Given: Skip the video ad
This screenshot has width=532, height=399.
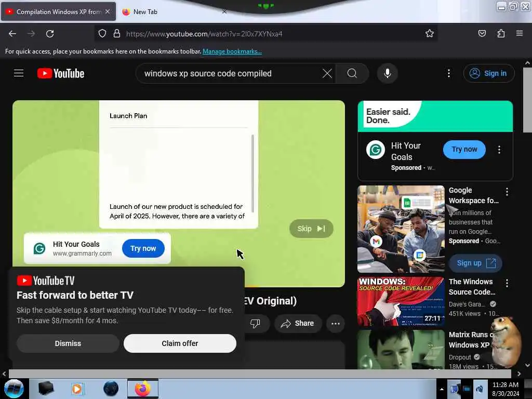Looking at the screenshot, I should (x=311, y=229).
